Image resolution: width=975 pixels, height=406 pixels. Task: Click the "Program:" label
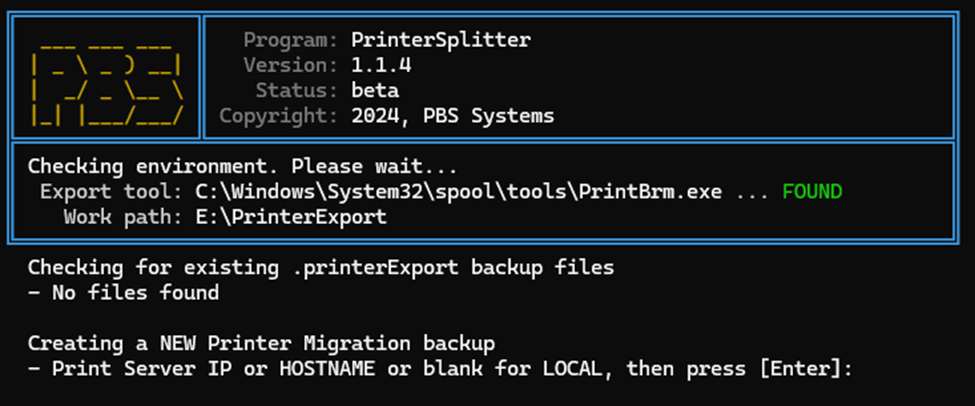click(290, 41)
